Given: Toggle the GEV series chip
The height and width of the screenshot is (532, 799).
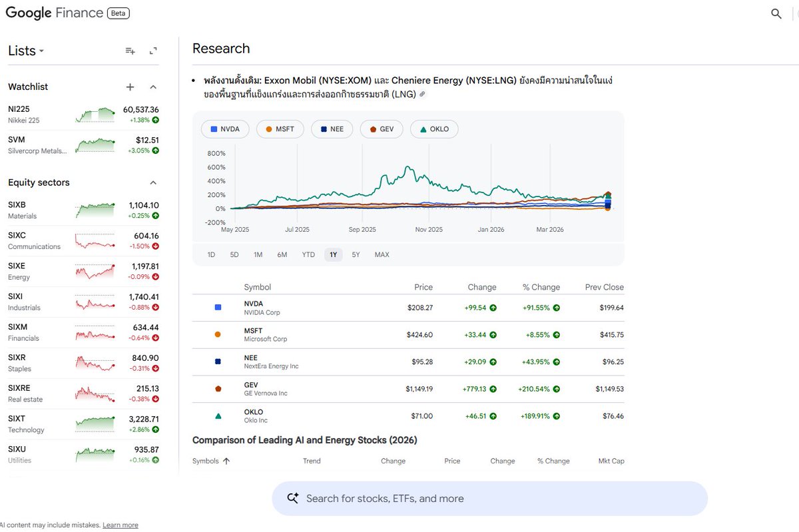Looking at the screenshot, I should tap(382, 129).
